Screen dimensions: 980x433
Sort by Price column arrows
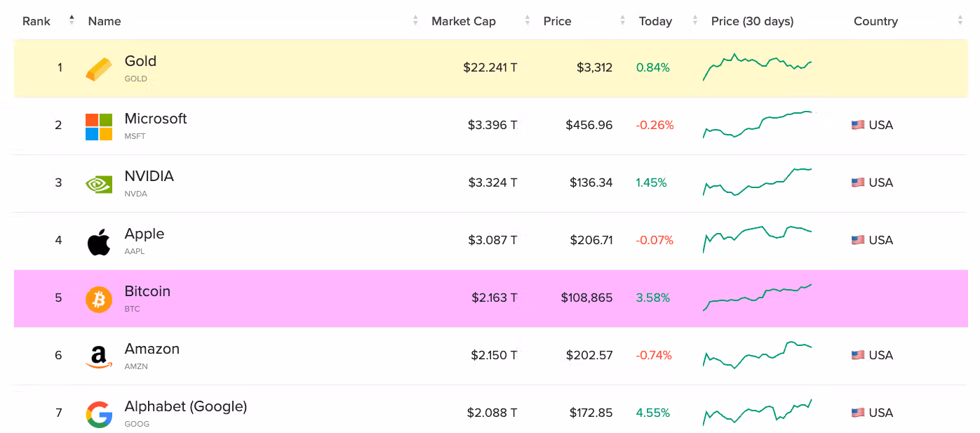622,21
